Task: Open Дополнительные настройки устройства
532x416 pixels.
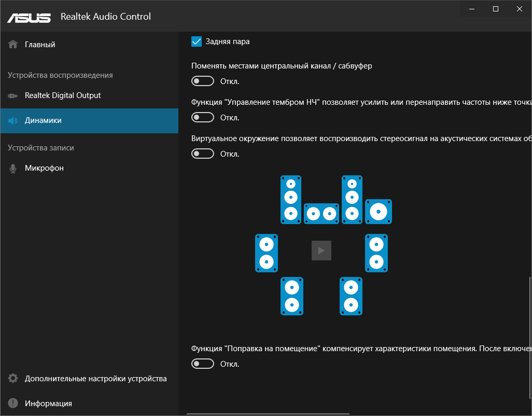Action: tap(95, 379)
